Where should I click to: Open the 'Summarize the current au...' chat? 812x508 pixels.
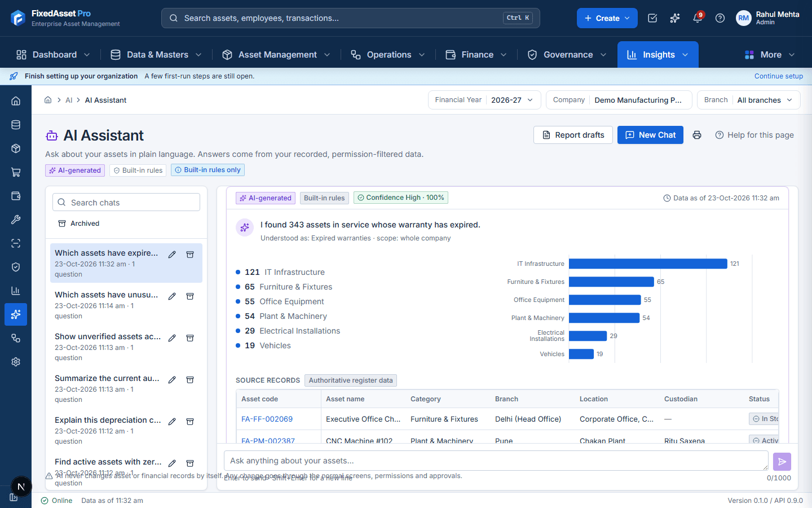[108, 388]
